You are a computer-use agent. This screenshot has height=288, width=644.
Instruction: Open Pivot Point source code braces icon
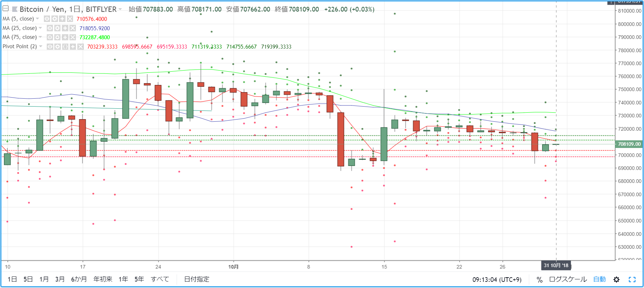click(x=65, y=46)
